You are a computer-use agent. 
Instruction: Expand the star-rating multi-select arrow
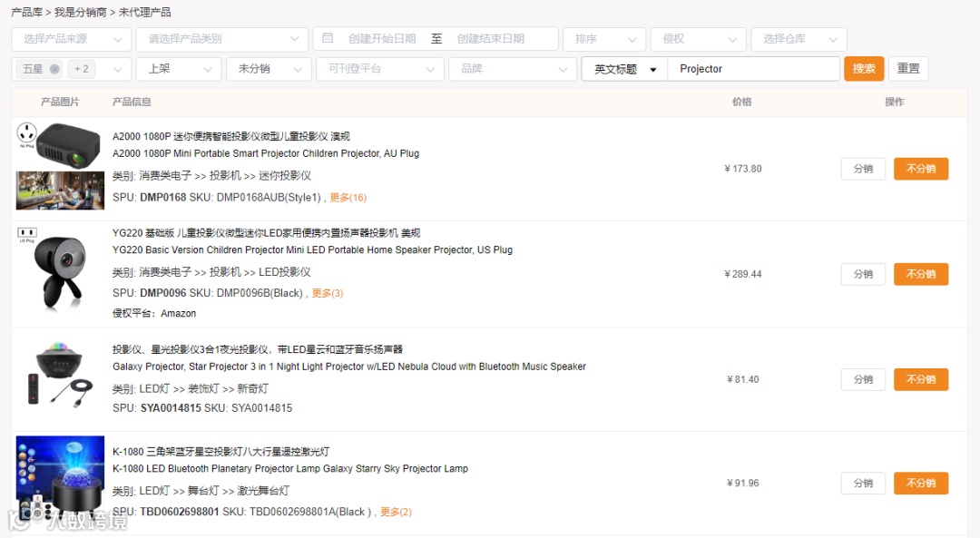(117, 69)
